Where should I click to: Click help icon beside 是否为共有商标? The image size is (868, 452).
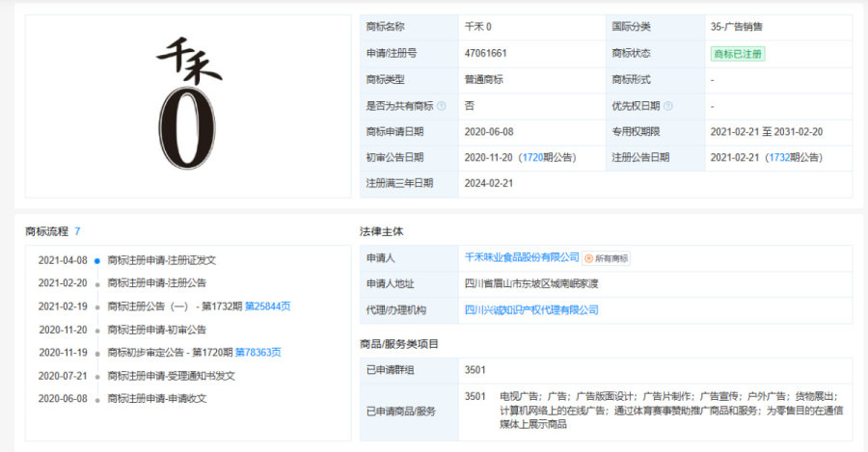(x=441, y=106)
